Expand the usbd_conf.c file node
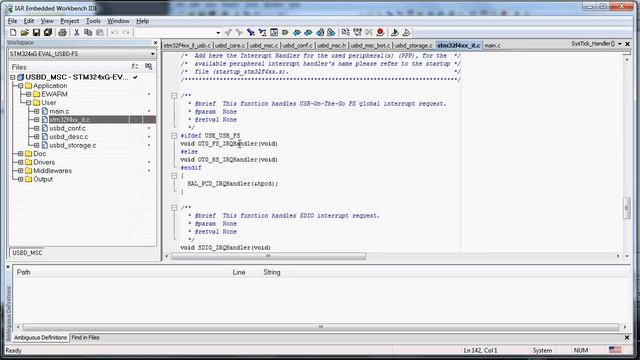640x360 pixels. click(37, 128)
